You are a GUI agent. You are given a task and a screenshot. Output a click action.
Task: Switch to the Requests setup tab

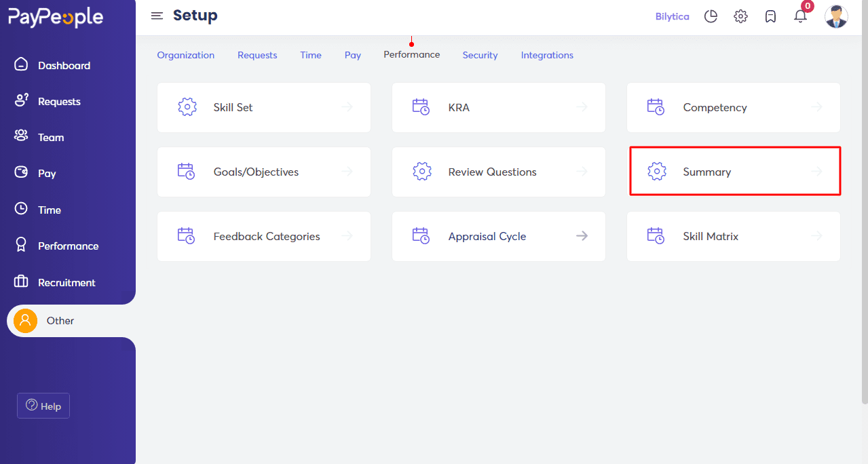pos(257,55)
